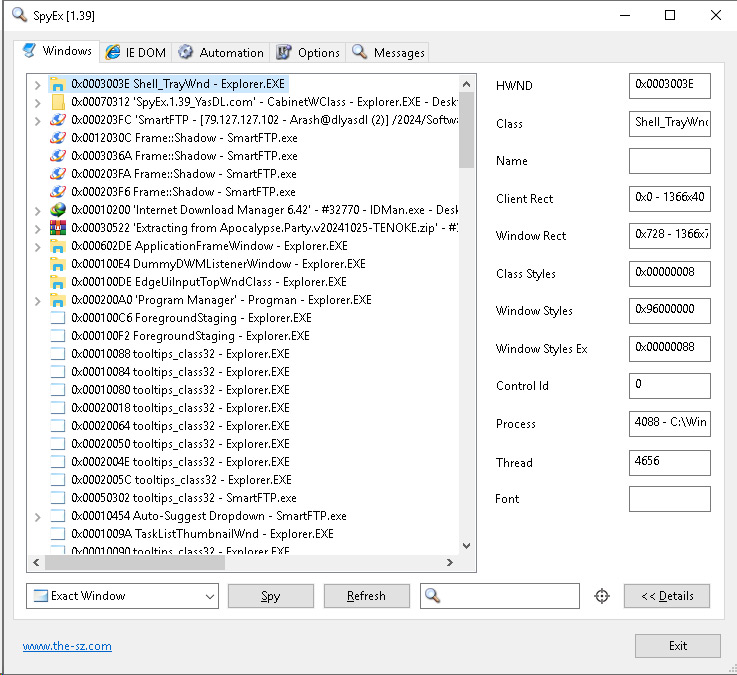Open the Automation tab

point(221,52)
